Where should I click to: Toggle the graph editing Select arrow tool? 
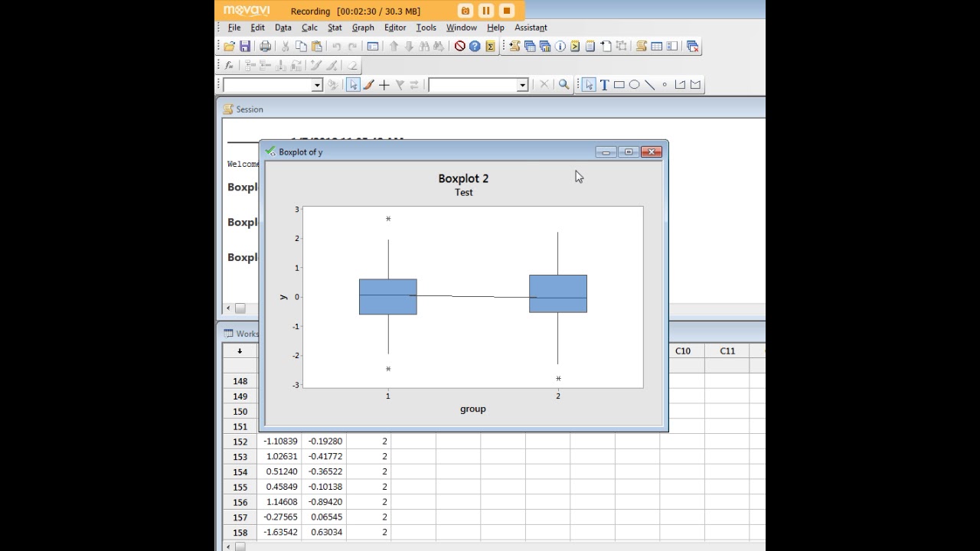click(353, 85)
